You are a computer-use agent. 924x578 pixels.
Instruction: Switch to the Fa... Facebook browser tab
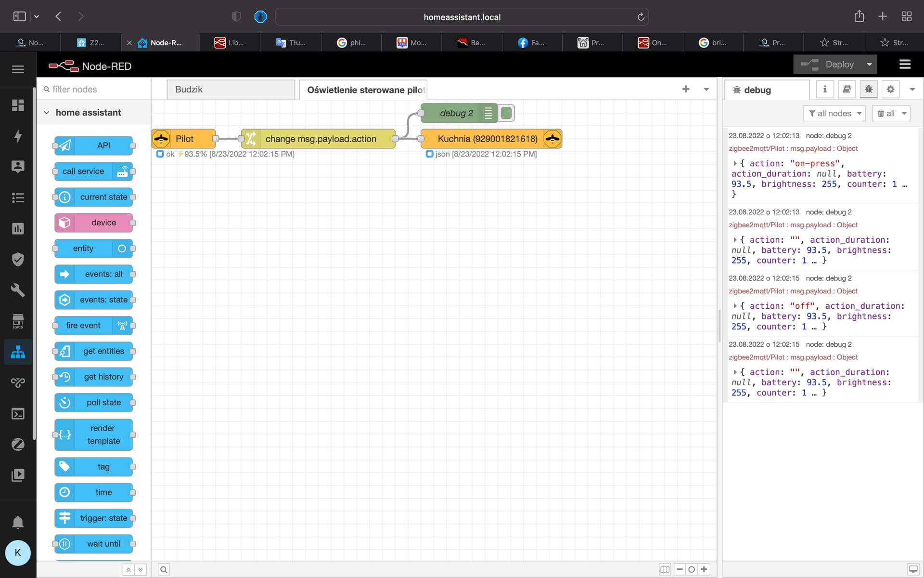pyautogui.click(x=531, y=42)
